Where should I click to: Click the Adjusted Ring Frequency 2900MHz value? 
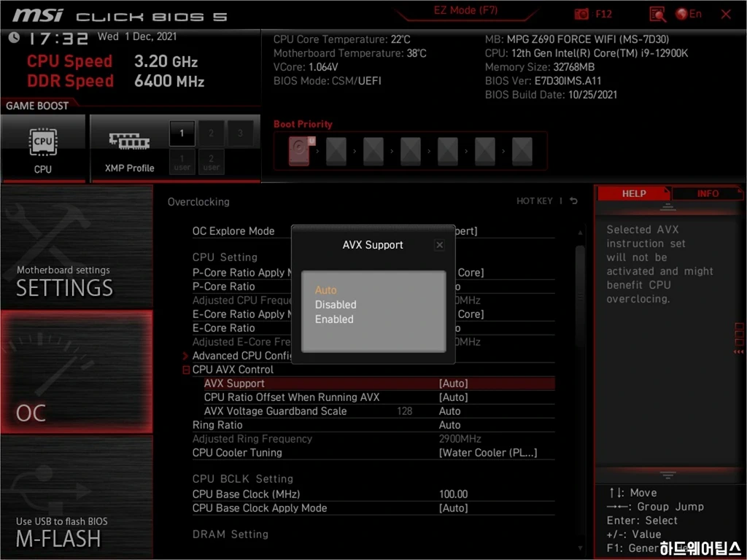click(460, 438)
